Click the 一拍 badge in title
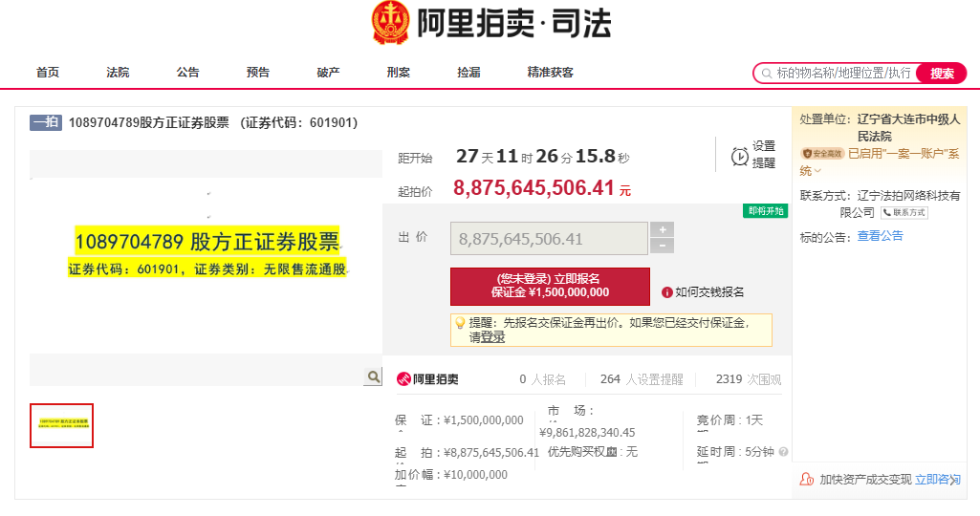The width and height of the screenshot is (980, 516). click(x=46, y=121)
